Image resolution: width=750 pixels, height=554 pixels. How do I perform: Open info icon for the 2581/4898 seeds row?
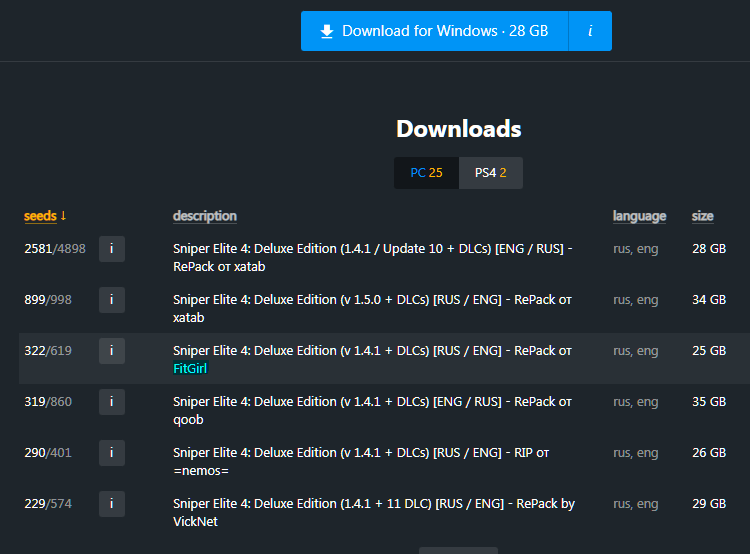click(x=112, y=249)
